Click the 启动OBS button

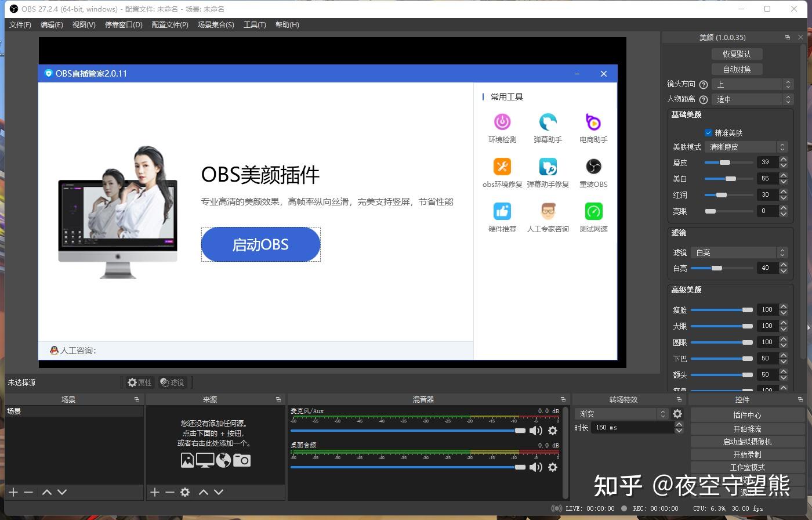click(260, 244)
